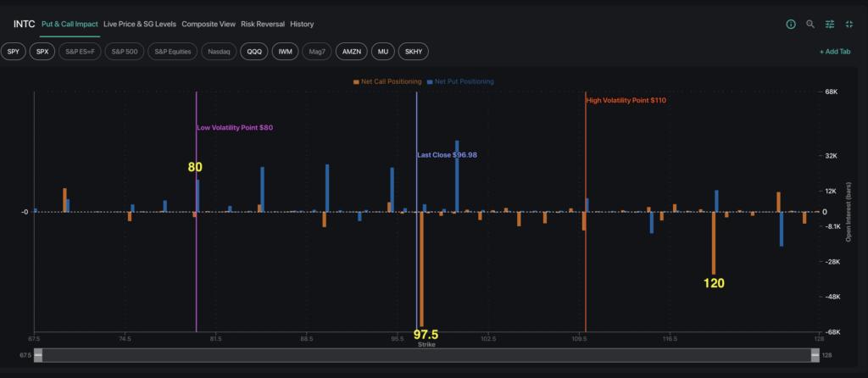This screenshot has width=868, height=378.
Task: Click the orange call bar at strike 120
Action: click(x=714, y=243)
